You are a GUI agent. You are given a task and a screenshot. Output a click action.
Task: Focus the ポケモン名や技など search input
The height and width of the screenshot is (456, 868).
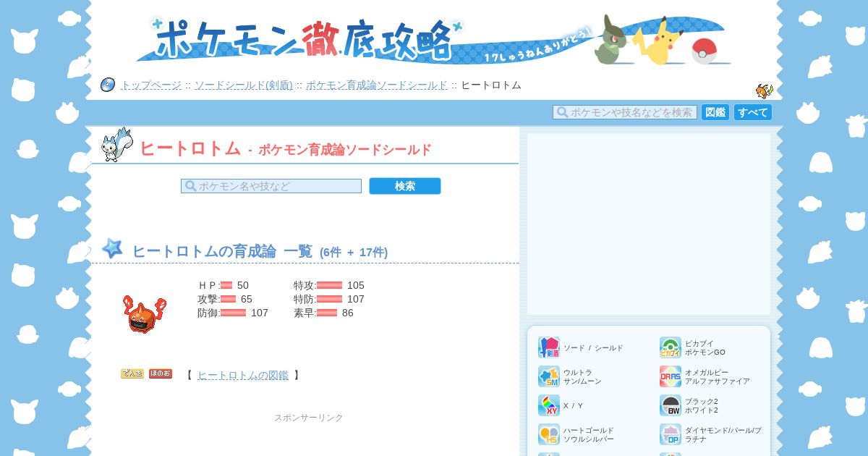pyautogui.click(x=271, y=186)
